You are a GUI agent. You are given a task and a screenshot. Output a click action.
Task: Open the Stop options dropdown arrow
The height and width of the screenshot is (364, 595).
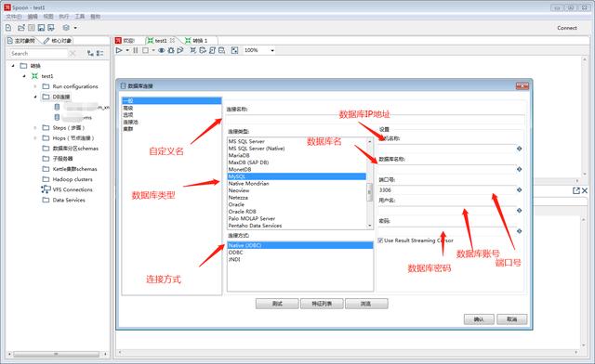[153, 50]
